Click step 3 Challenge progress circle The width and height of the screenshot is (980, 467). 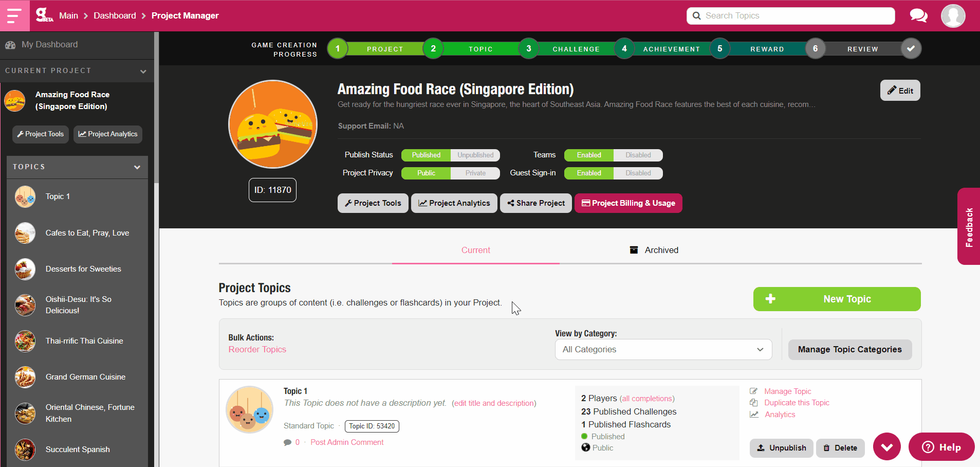[x=528, y=49]
